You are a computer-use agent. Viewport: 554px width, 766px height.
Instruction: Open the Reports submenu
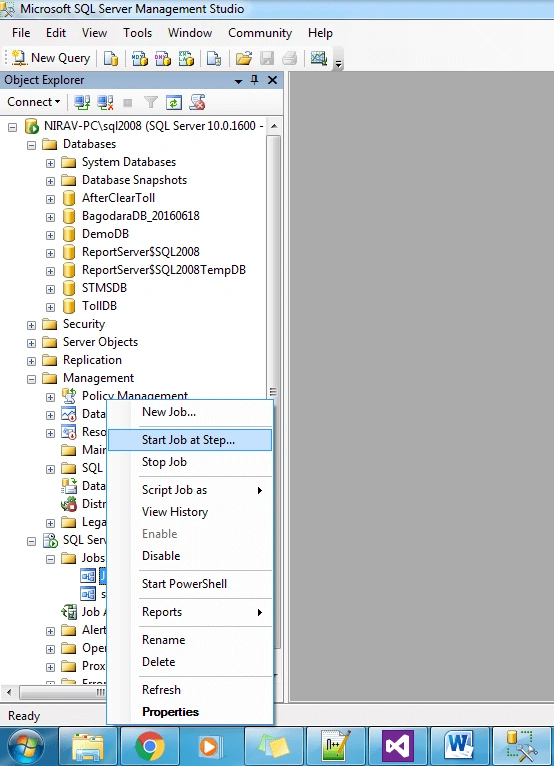[x=190, y=612]
